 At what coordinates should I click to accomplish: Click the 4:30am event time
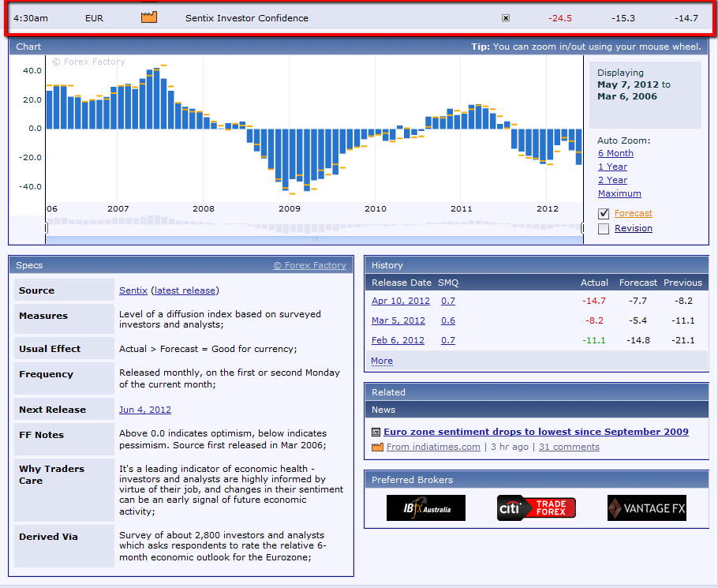pos(31,18)
